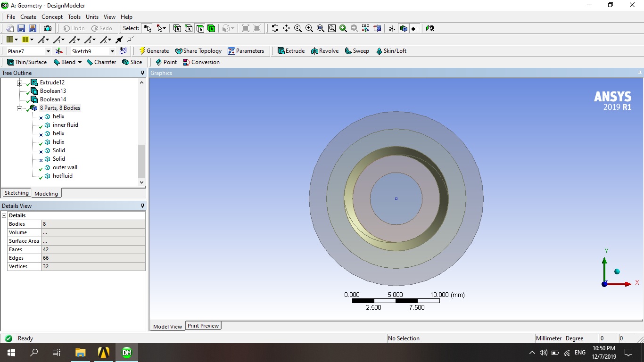Switch to the Sketching tab
The height and width of the screenshot is (362, 644).
tap(17, 193)
